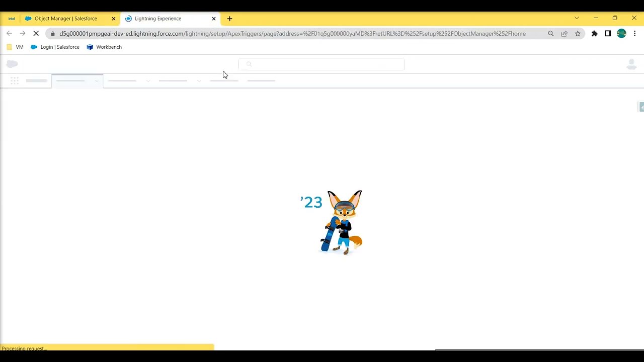This screenshot has width=644, height=362.
Task: Click the pinned Intel tab
Action: pyautogui.click(x=12, y=19)
